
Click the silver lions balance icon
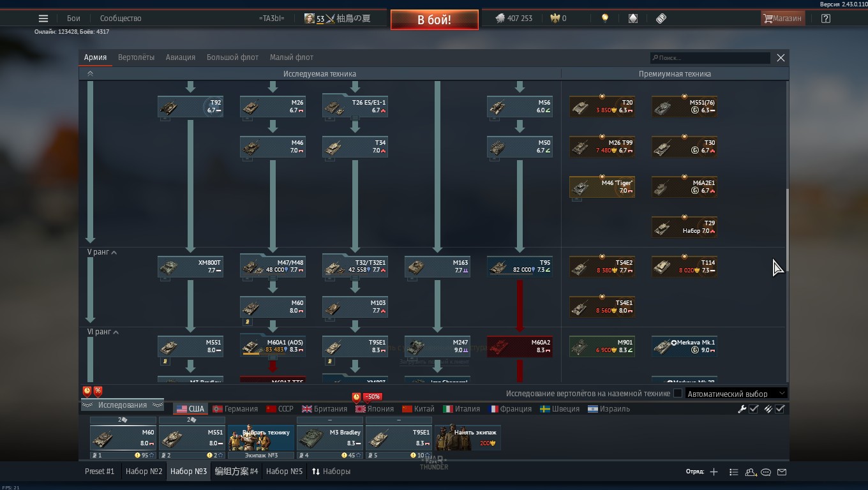pos(500,19)
